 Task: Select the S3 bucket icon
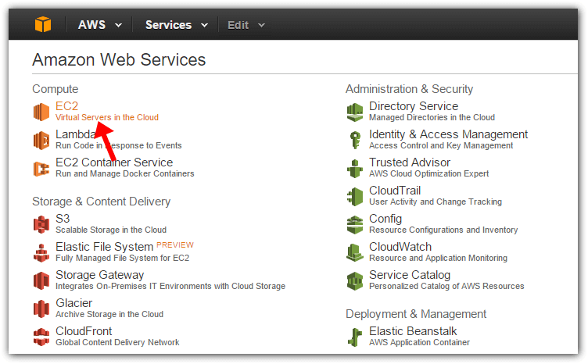[x=41, y=225]
